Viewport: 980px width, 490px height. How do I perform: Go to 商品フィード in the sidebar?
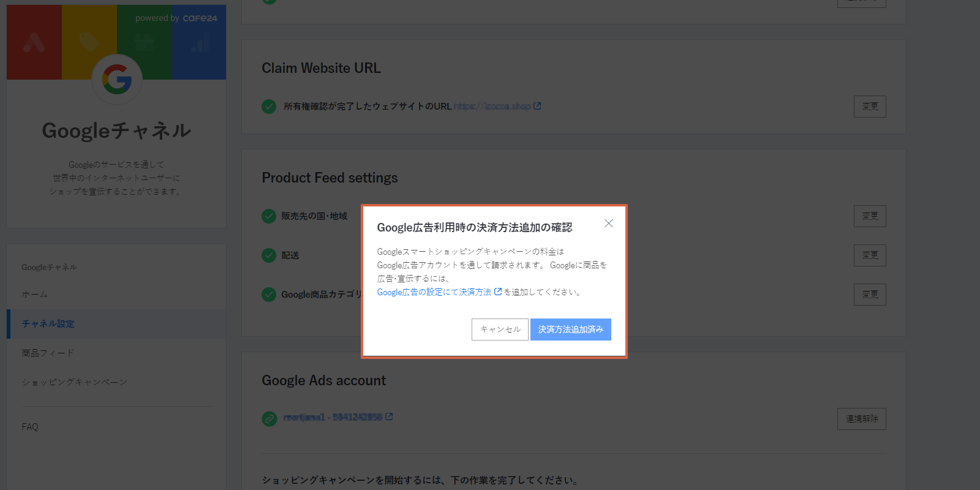[x=48, y=353]
